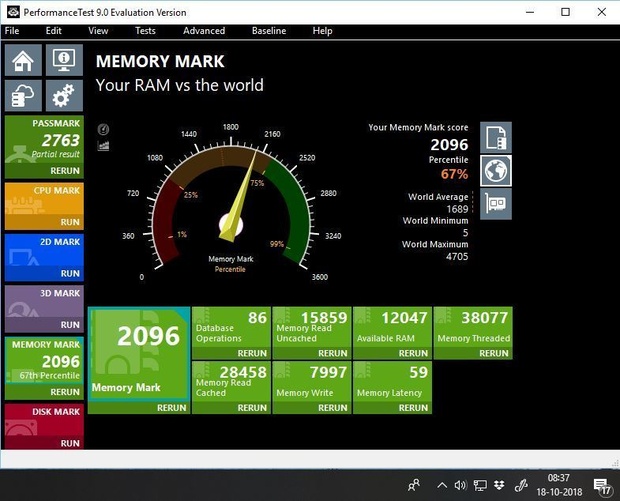This screenshot has width=620, height=501.
Task: Select the Memory Write 7997 tile
Action: click(312, 382)
